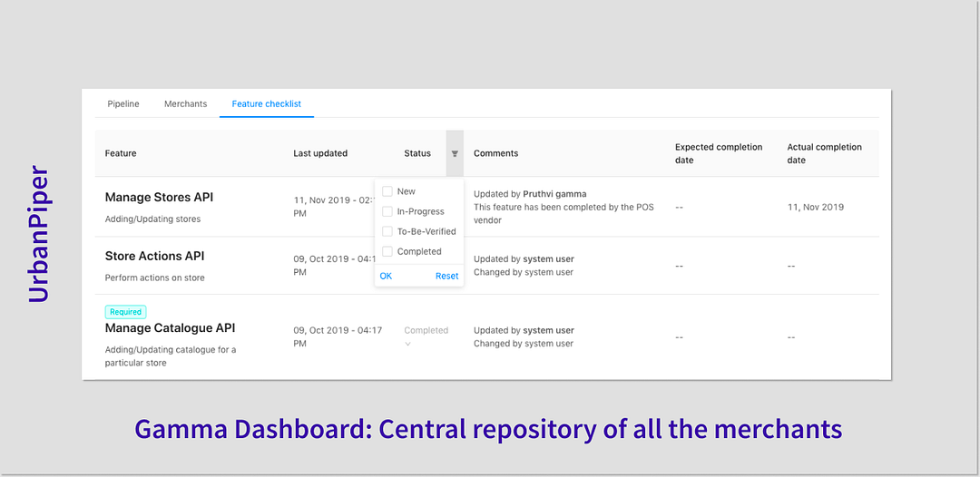Viewport: 980px width, 477px height.
Task: Open the Merchants tab
Action: coord(186,104)
